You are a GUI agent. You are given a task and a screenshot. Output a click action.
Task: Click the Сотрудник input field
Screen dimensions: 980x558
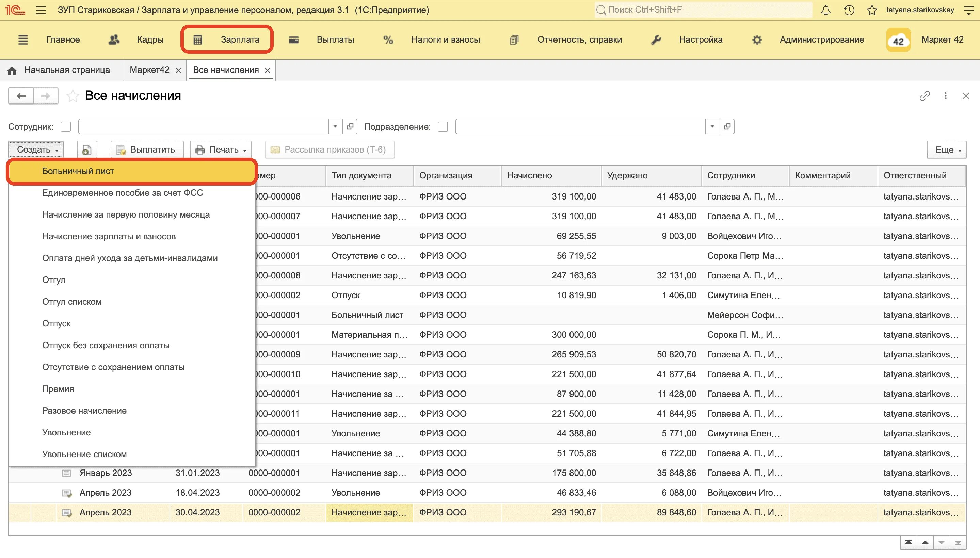coord(204,126)
